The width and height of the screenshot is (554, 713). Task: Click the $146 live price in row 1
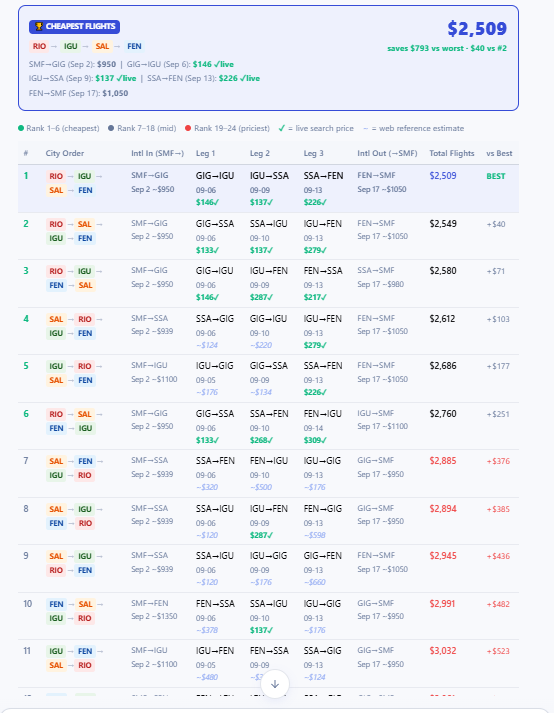(x=207, y=202)
